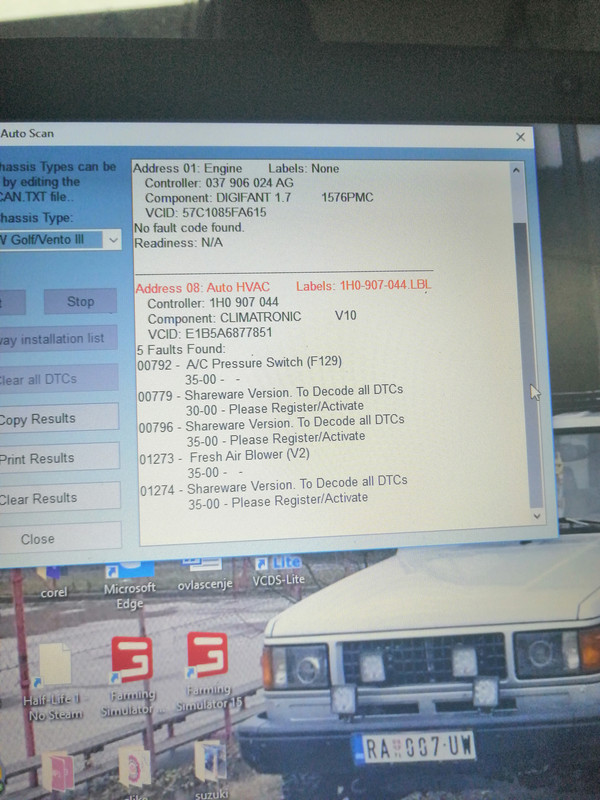Select the 'VCID: E1B5A6877851' line

tap(210, 333)
